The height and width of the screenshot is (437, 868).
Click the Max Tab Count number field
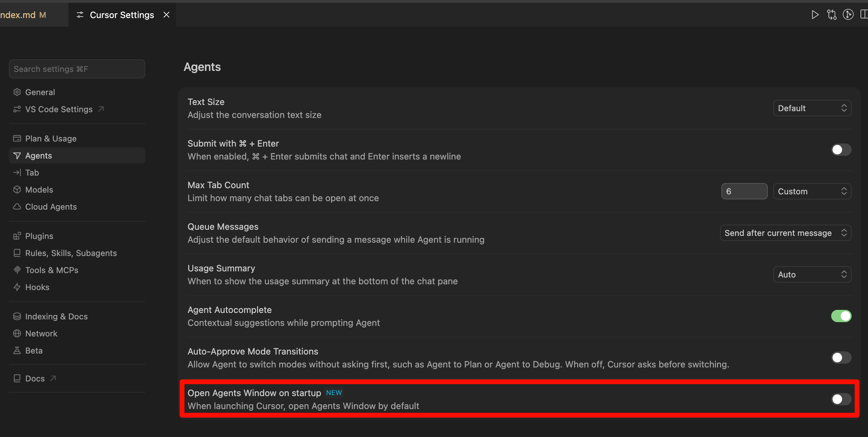[744, 191]
